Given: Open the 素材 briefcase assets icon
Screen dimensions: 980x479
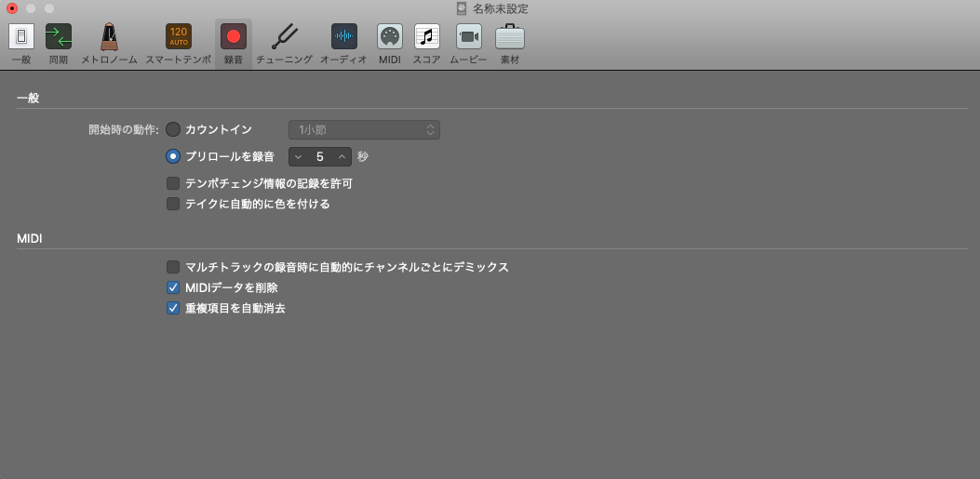Looking at the screenshot, I should pyautogui.click(x=510, y=37).
